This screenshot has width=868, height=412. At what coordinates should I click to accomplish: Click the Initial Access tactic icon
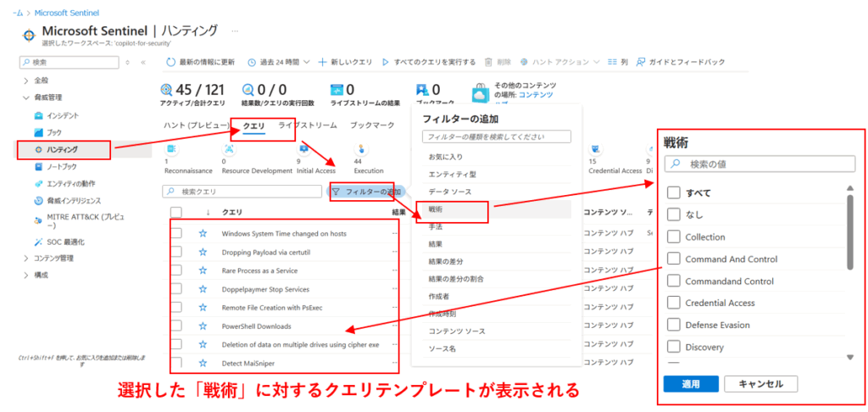pos(303,150)
